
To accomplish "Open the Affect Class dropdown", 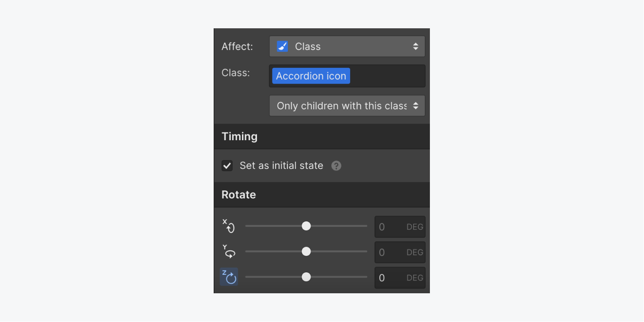I will (x=347, y=46).
